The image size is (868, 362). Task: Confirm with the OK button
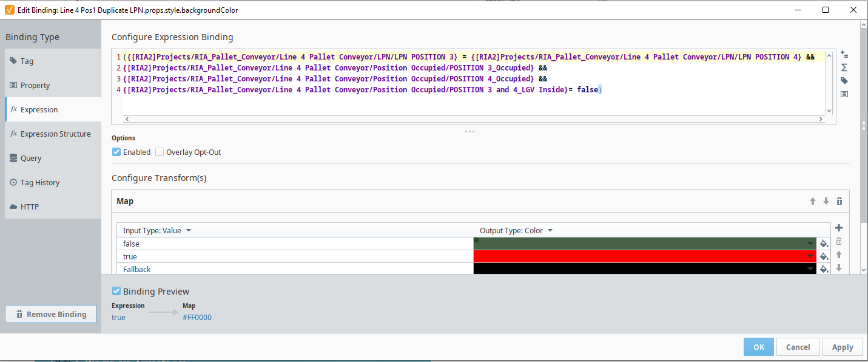[758, 347]
